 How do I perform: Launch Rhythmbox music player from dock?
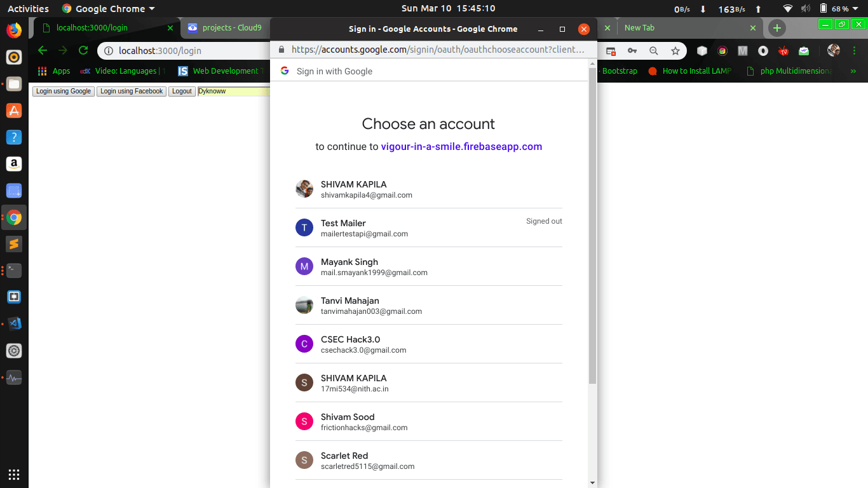click(x=14, y=57)
